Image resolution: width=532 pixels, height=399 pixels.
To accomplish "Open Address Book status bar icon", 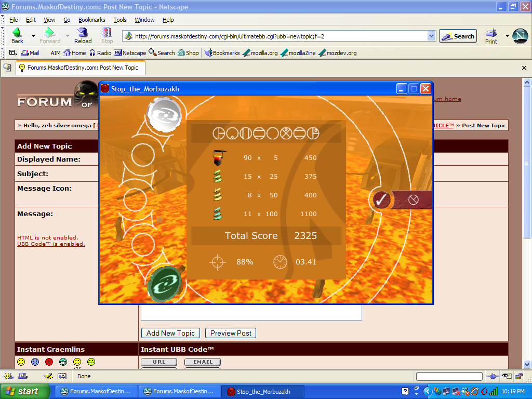I will (x=62, y=376).
